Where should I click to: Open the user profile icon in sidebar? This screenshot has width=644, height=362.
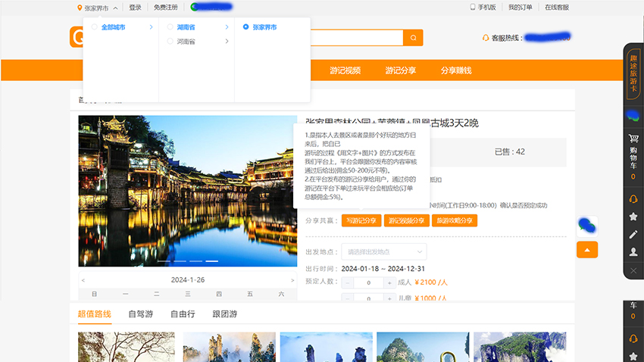coord(633,252)
